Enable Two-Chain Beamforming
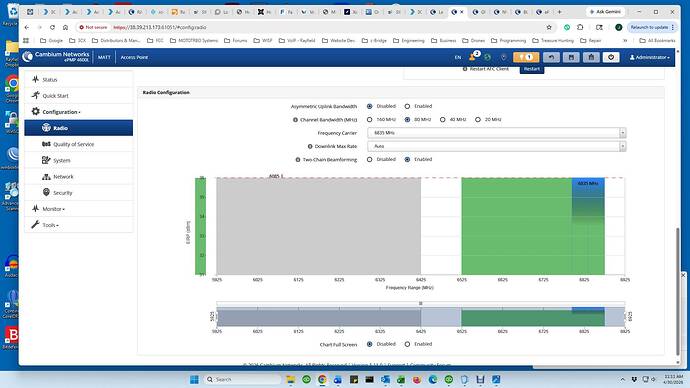The image size is (690, 388). click(x=407, y=159)
